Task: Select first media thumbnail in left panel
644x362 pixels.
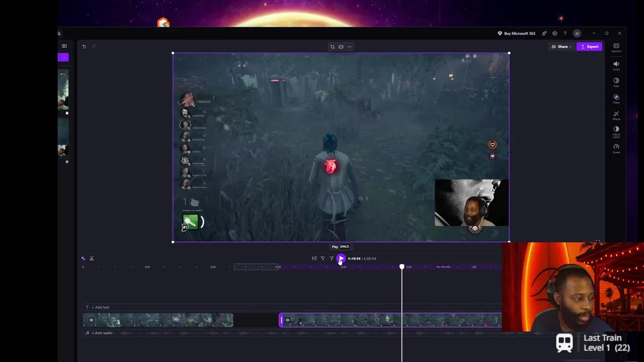Action: coord(63,90)
